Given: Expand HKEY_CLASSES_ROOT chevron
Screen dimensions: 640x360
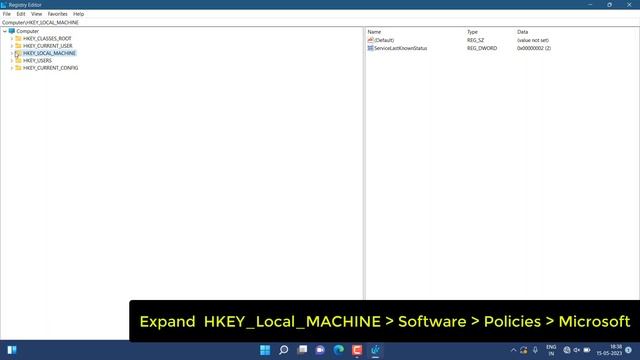Looking at the screenshot, I should [x=12, y=38].
